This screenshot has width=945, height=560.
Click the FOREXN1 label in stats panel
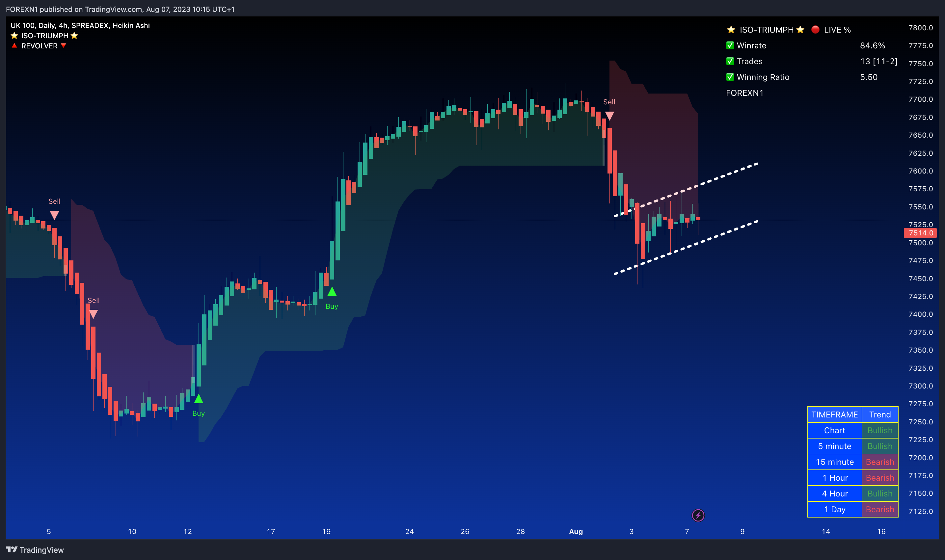(744, 93)
